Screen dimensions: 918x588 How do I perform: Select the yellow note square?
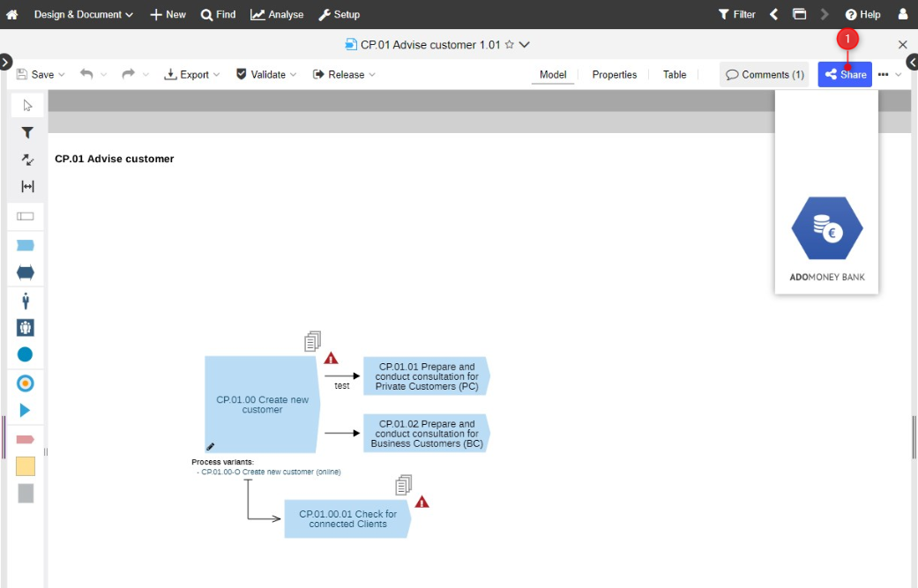click(x=26, y=466)
